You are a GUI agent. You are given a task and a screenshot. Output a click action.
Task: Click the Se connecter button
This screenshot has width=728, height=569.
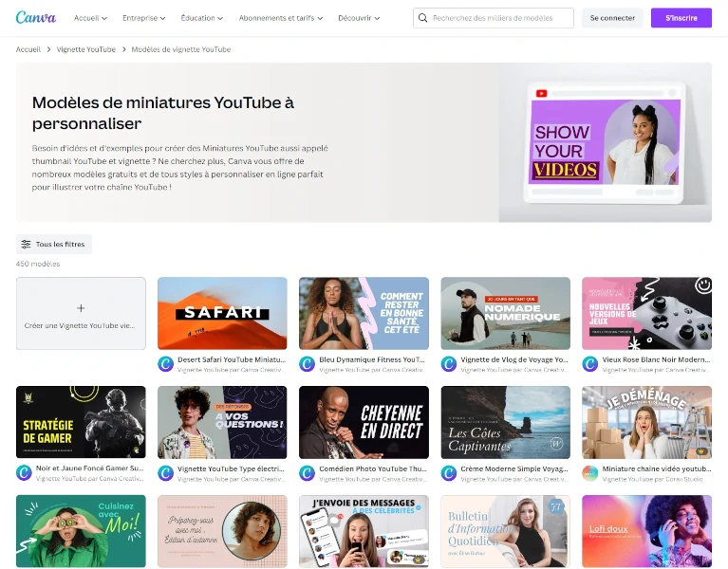pos(612,18)
